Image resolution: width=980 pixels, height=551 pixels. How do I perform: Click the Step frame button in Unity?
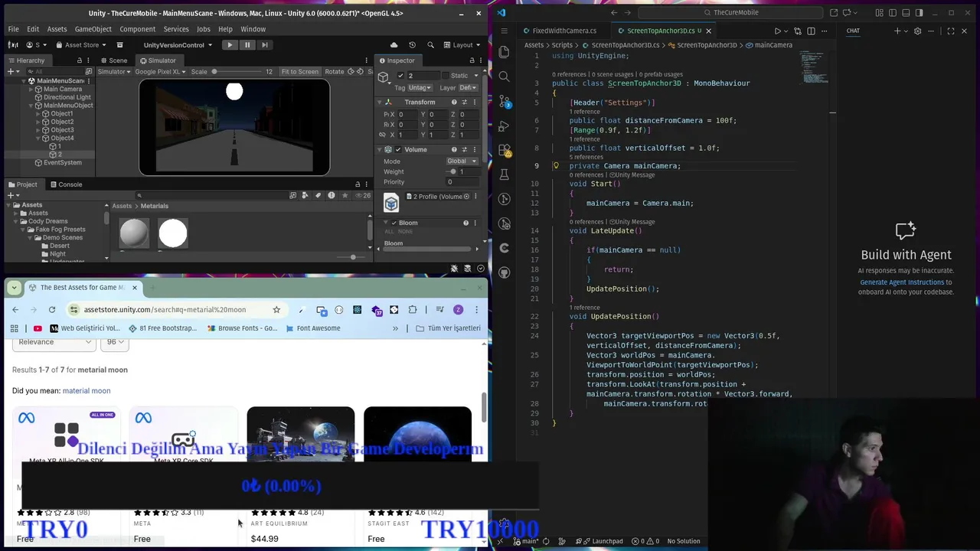(x=265, y=44)
